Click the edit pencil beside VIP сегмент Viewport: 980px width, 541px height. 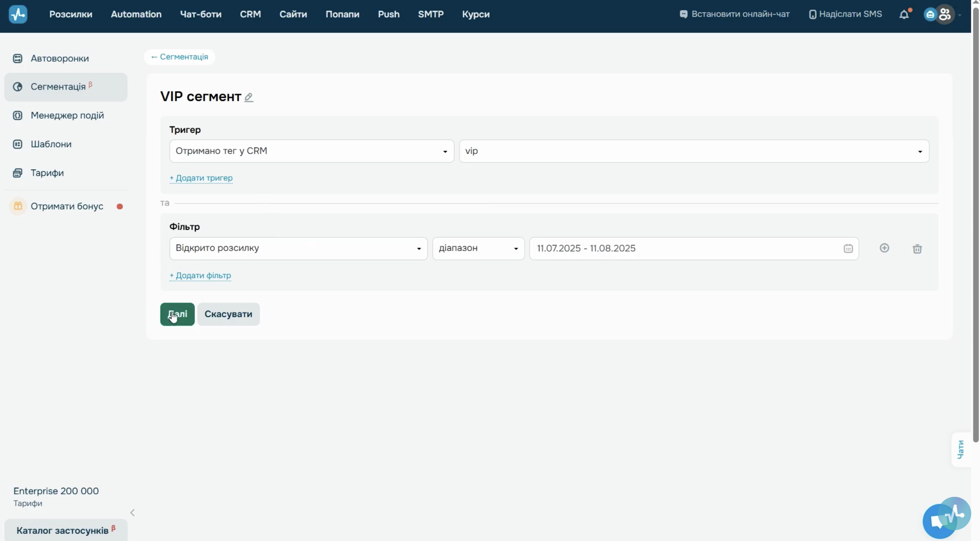[x=249, y=98]
